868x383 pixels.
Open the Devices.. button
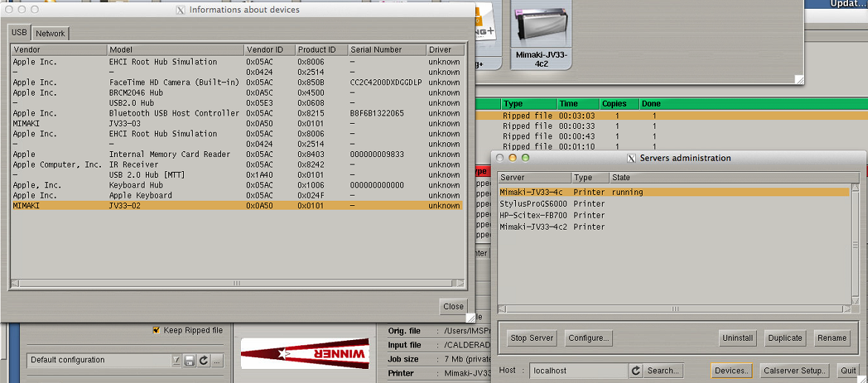[x=732, y=371]
